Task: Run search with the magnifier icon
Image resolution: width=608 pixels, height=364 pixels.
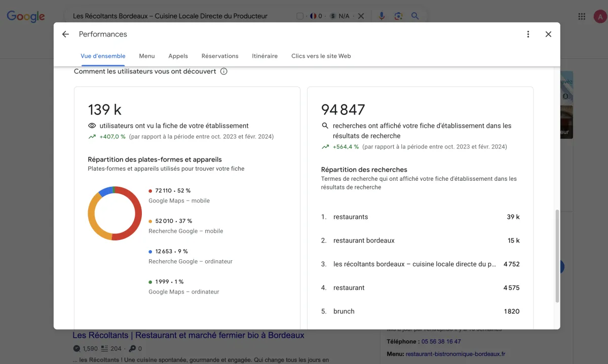Action: coord(415,16)
